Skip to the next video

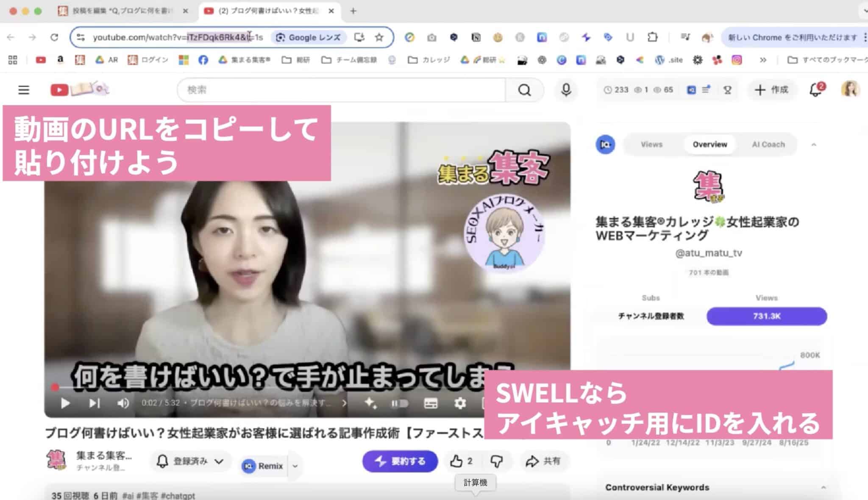95,403
